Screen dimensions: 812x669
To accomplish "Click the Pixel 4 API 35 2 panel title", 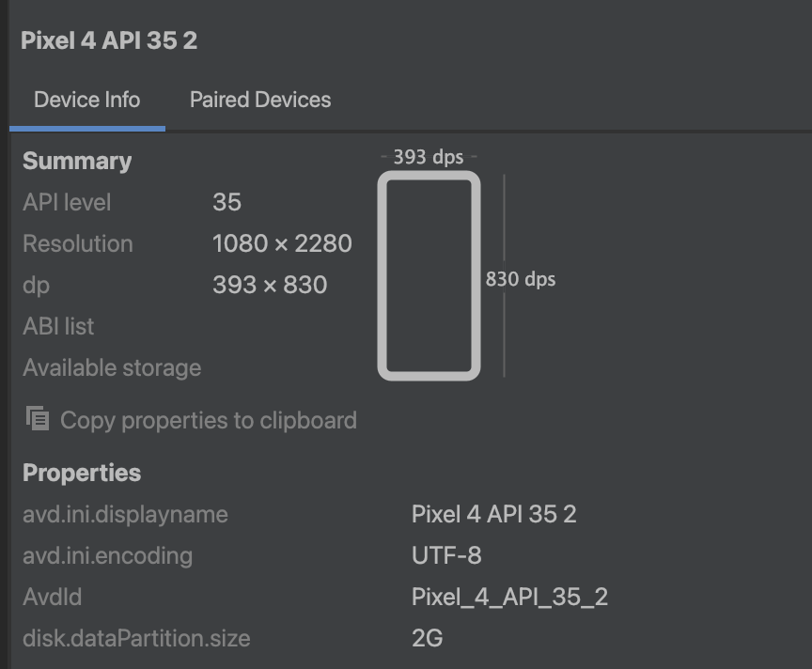I will (109, 41).
